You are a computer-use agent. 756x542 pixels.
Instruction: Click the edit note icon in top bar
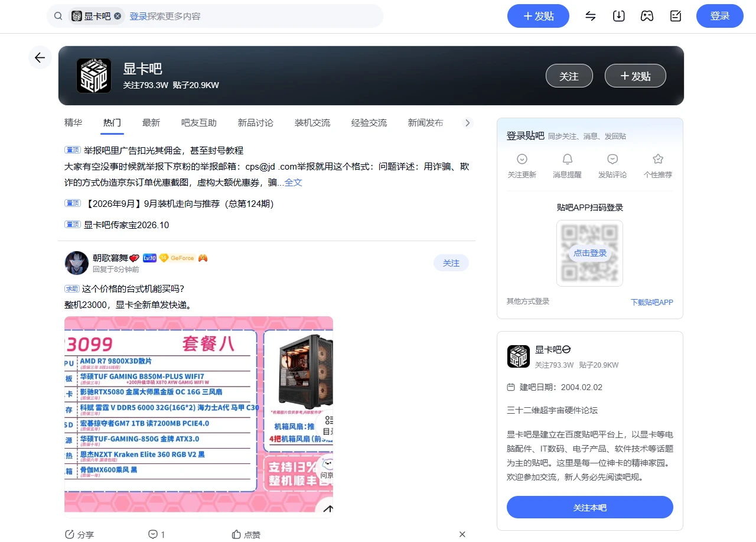pos(676,16)
